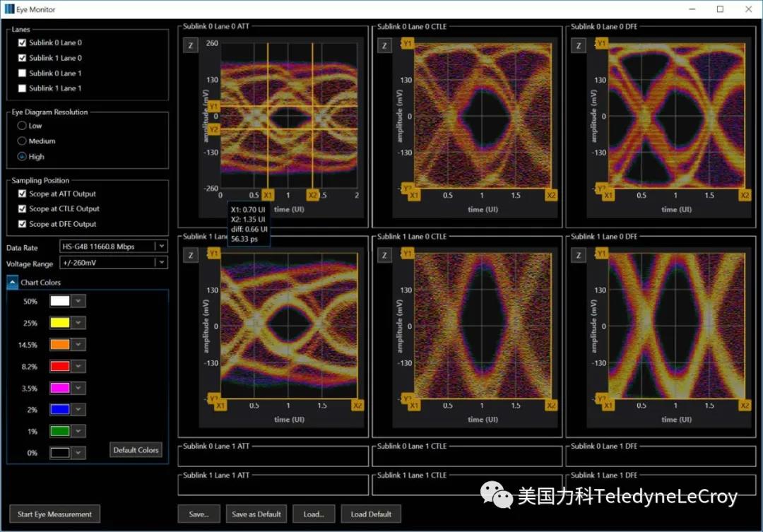Collapse the Chart Colors section
Screen dimensions: 763x532
[x=13, y=283]
